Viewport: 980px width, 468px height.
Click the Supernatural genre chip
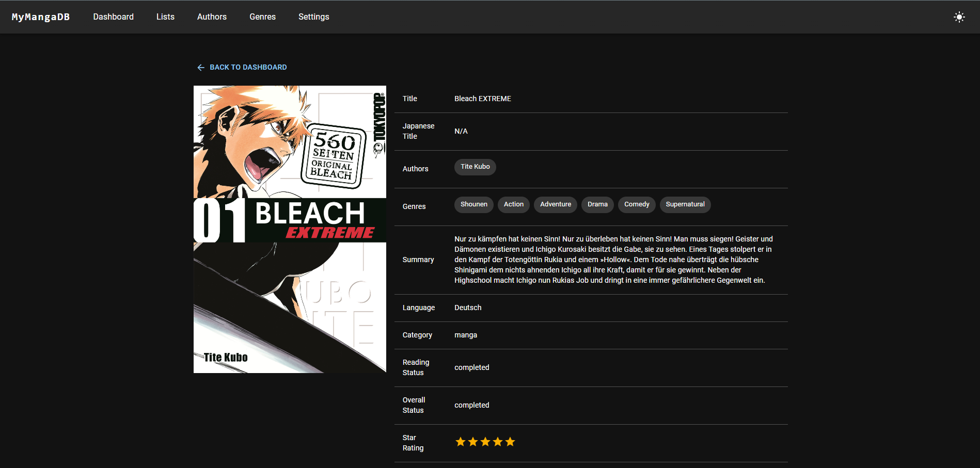(685, 204)
